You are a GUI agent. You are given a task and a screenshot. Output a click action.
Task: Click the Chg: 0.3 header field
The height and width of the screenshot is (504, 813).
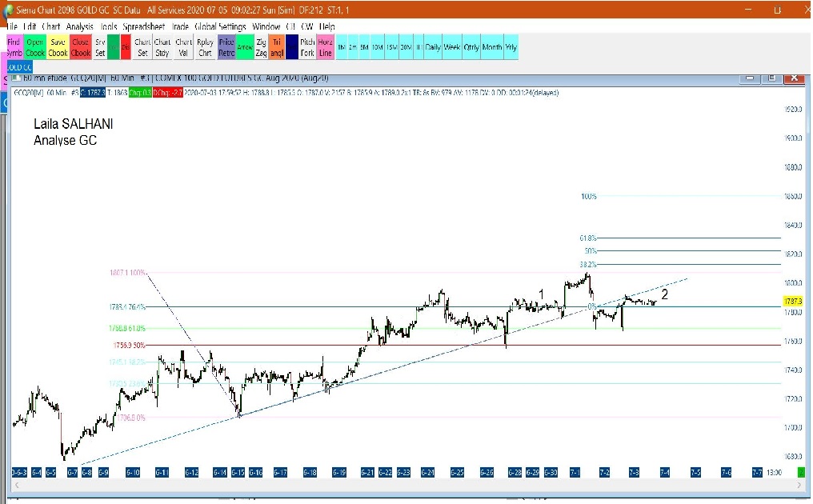click(x=140, y=93)
